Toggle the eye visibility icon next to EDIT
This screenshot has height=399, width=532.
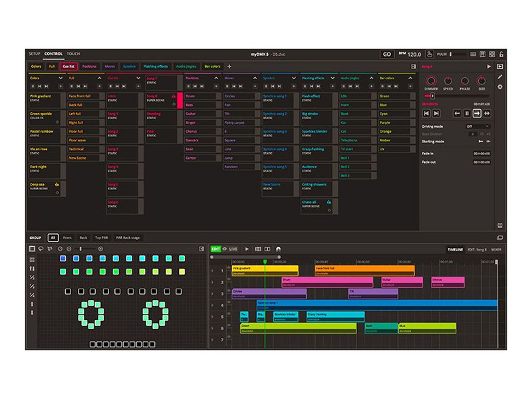(225, 249)
